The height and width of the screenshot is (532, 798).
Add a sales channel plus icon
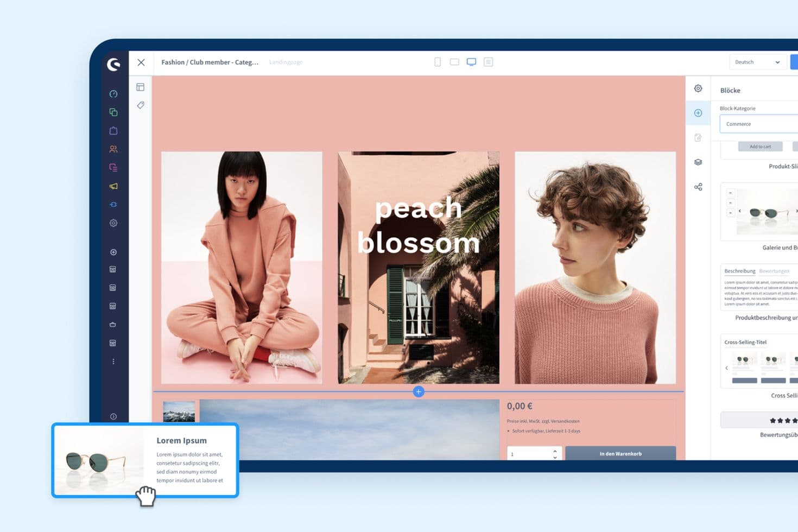pos(113,252)
